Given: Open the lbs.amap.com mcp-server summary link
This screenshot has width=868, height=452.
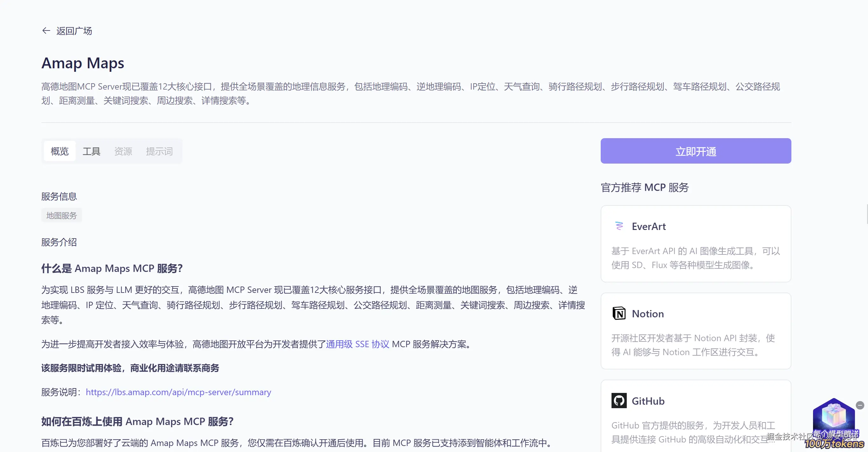Looking at the screenshot, I should point(178,392).
